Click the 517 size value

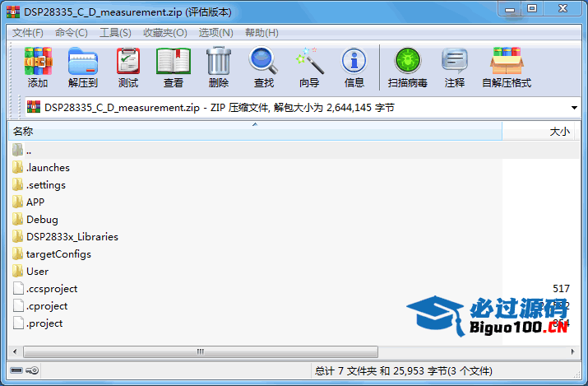(561, 288)
